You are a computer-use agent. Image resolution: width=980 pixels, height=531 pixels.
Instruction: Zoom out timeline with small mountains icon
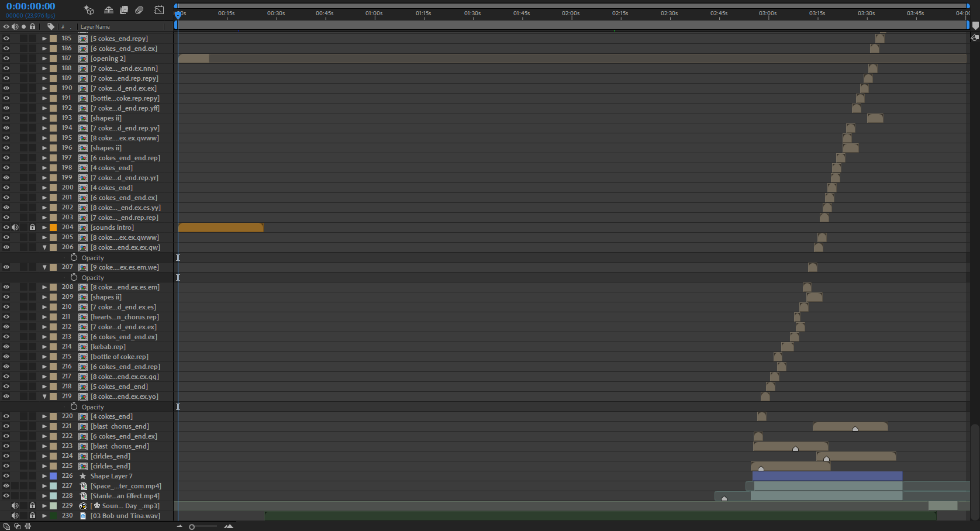click(x=180, y=526)
